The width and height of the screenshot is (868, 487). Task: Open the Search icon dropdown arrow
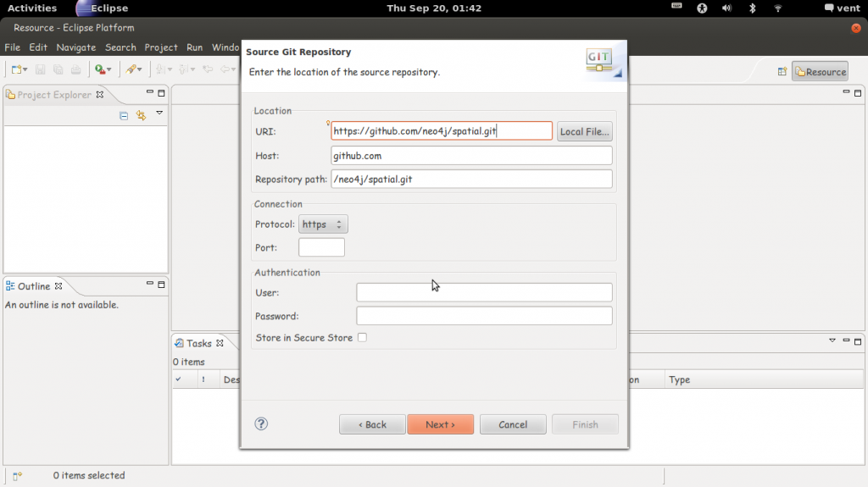coord(140,69)
